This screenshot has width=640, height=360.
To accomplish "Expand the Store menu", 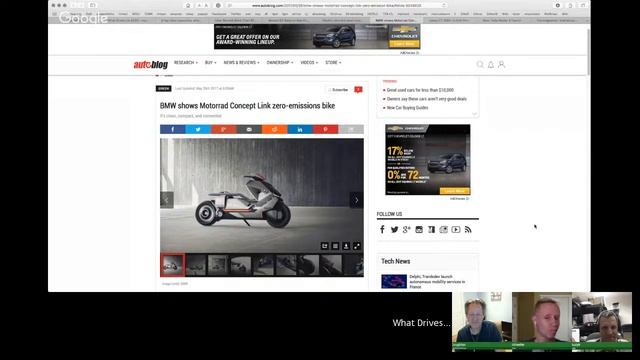I will pos(333,62).
